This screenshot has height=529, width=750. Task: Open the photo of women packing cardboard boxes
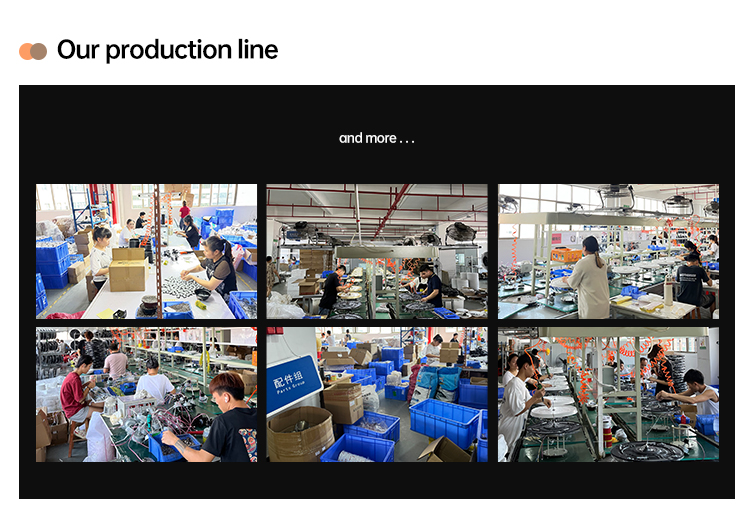tap(146, 252)
